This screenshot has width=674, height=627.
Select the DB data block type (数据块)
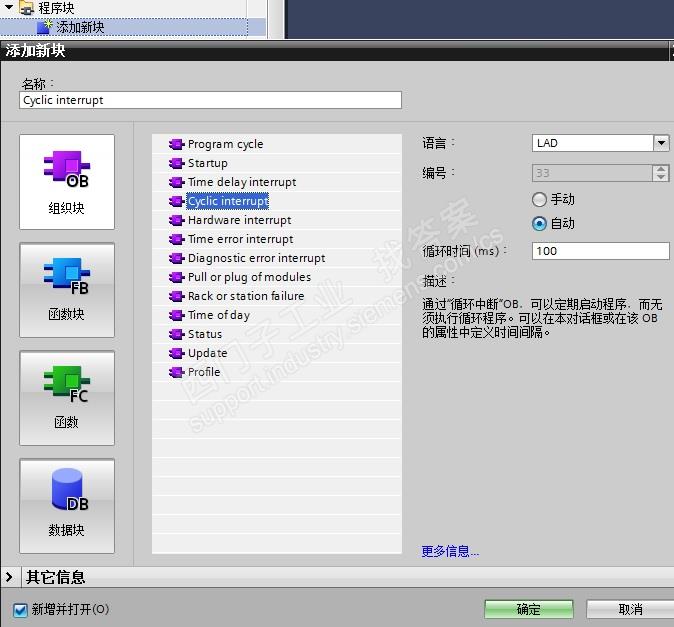tap(67, 506)
